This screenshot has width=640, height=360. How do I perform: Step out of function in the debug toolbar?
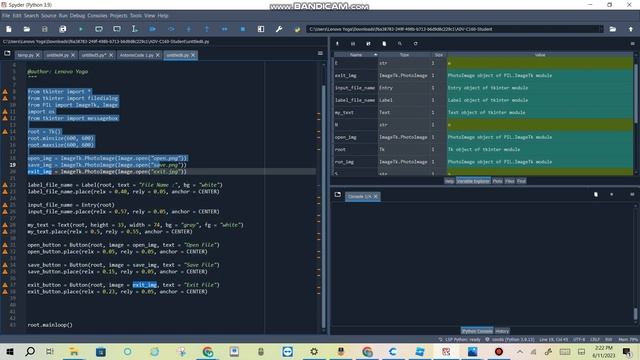(x=207, y=29)
